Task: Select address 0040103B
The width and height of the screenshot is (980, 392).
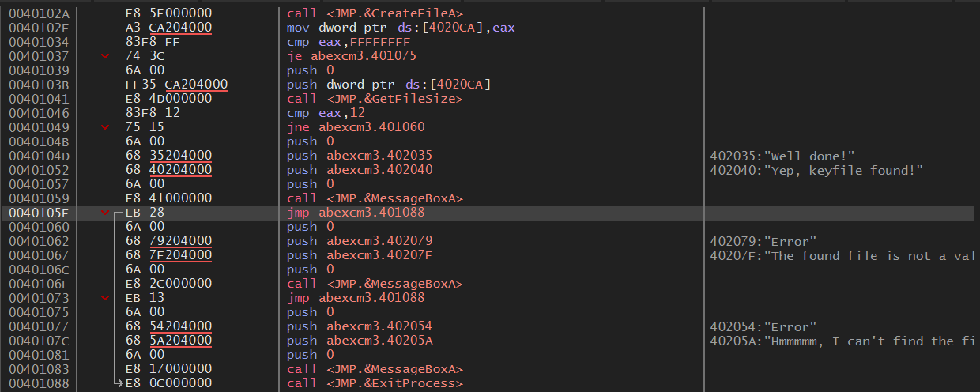Action: (x=39, y=85)
